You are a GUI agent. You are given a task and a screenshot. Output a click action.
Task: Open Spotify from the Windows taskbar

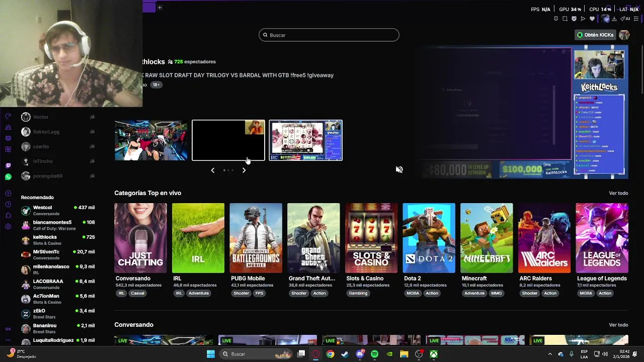tap(374, 354)
